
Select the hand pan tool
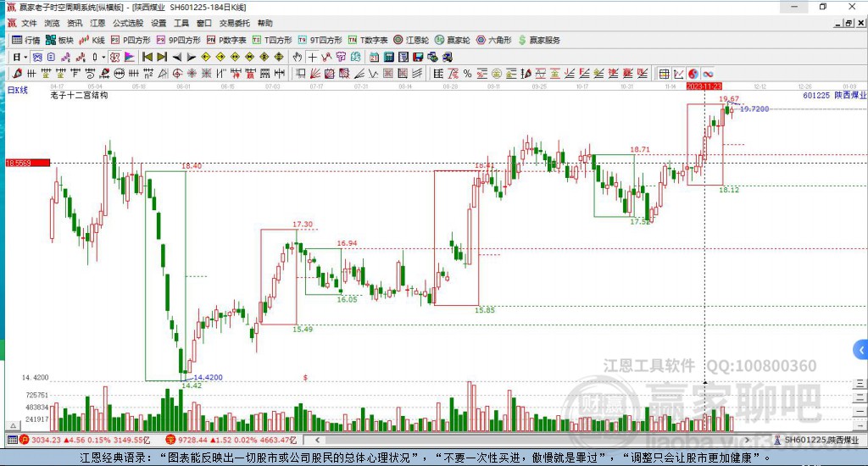pyautogui.click(x=297, y=57)
